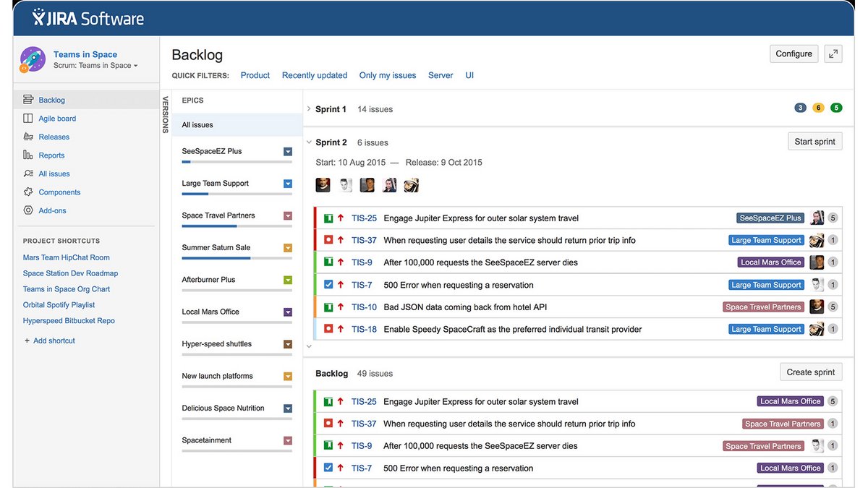The image size is (868, 488).
Task: Click the assignee avatar on TIS-10 row
Action: [817, 307]
